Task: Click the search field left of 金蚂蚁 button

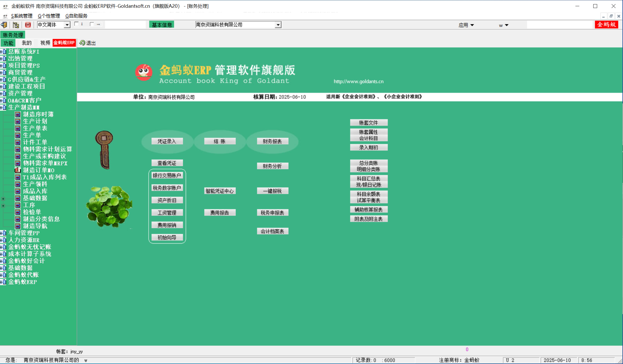Action: [x=560, y=25]
